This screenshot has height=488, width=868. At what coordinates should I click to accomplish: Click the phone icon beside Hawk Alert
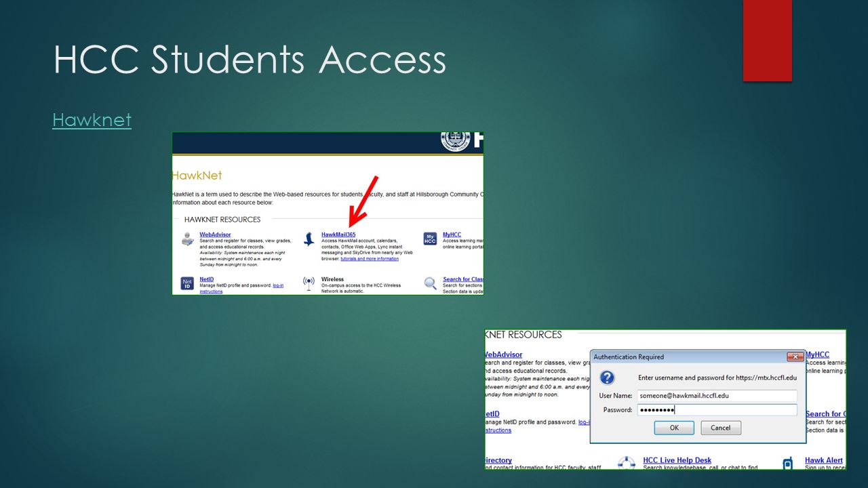(x=788, y=464)
